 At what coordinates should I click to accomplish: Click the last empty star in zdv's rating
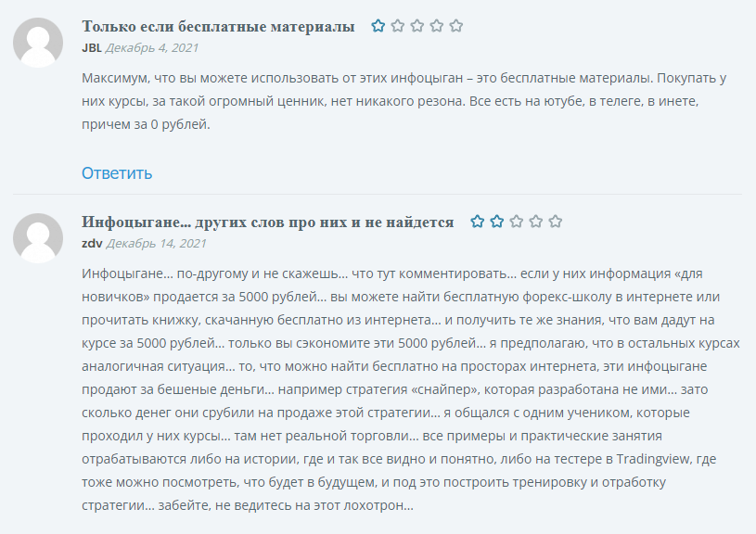(x=555, y=222)
